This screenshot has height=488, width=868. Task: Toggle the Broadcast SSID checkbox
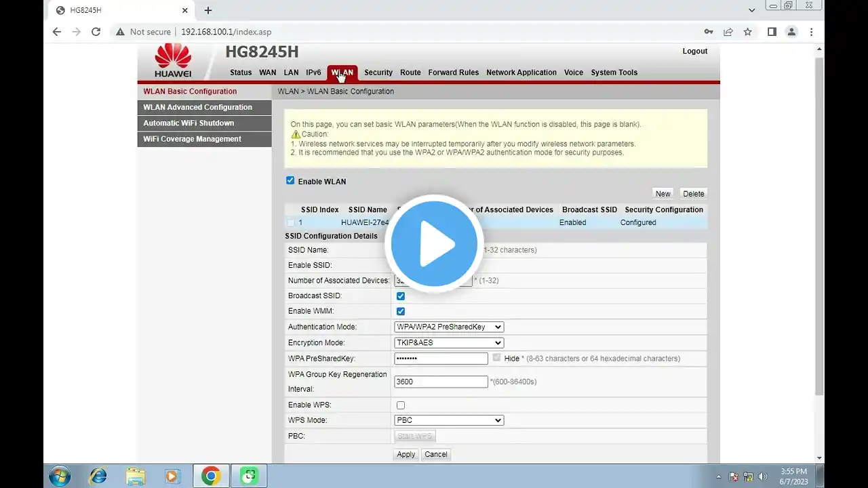tap(401, 296)
